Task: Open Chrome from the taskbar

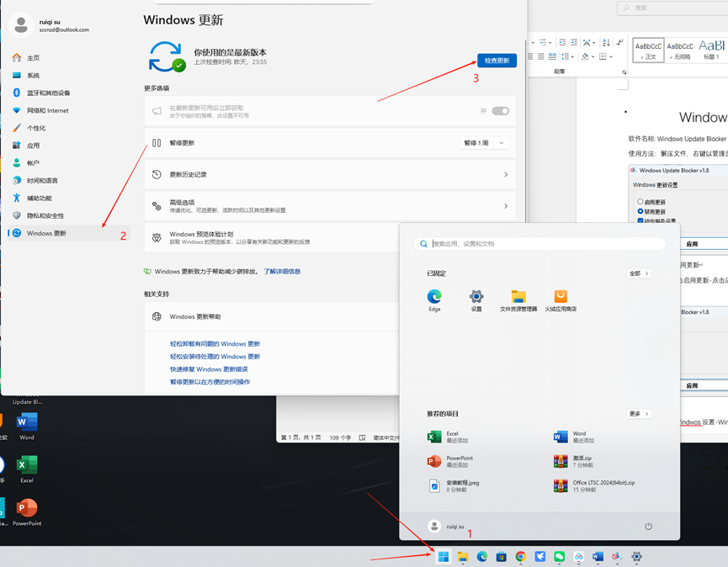Action: tap(521, 557)
